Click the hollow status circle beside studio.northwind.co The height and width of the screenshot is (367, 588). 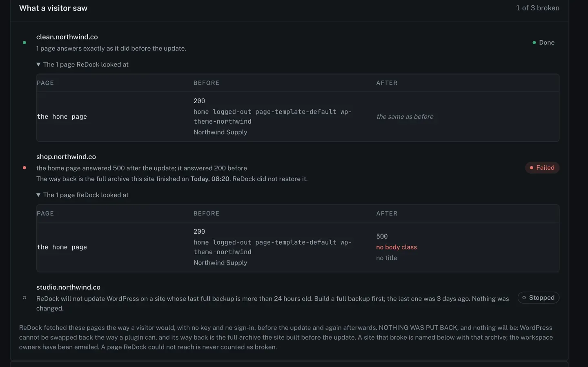click(x=24, y=298)
